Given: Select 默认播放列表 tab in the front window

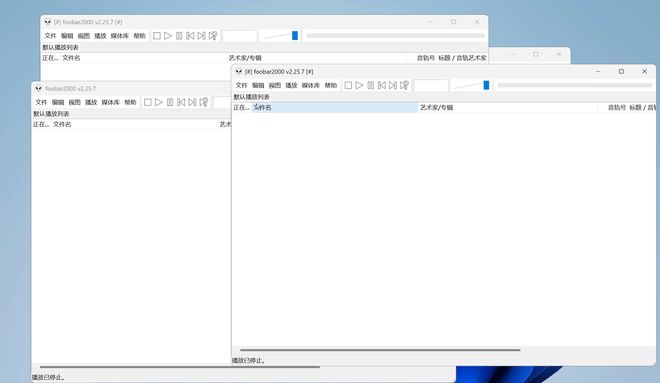Looking at the screenshot, I should coord(251,97).
